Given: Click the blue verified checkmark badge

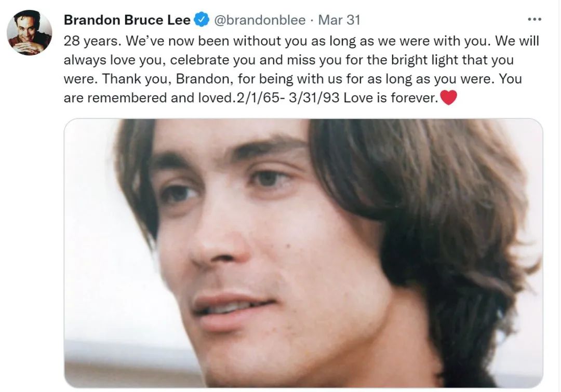Looking at the screenshot, I should point(202,19).
